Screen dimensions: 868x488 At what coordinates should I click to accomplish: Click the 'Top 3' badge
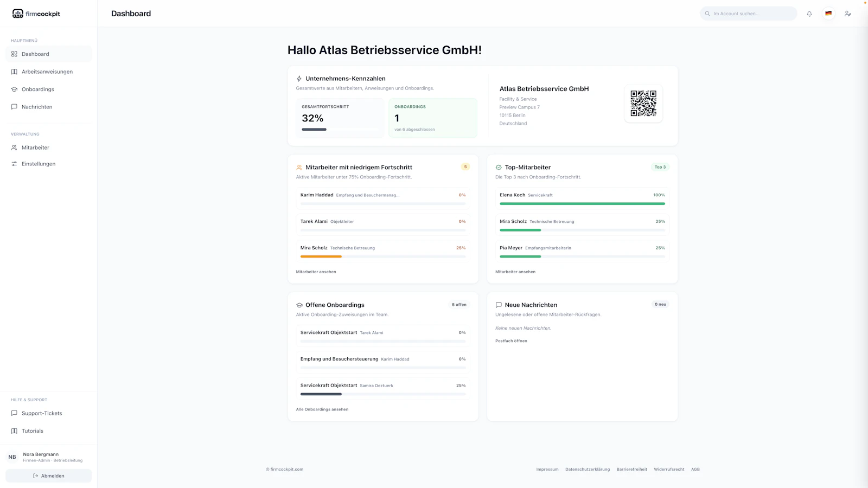[x=660, y=167]
